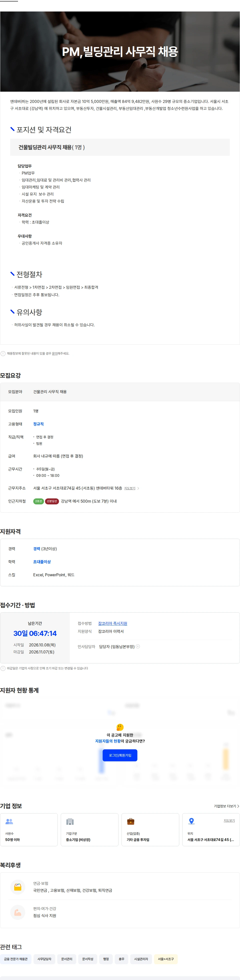240x980 pixels.
Task: Click the 회사 내규에 따름 salary text
Action: 58,456
